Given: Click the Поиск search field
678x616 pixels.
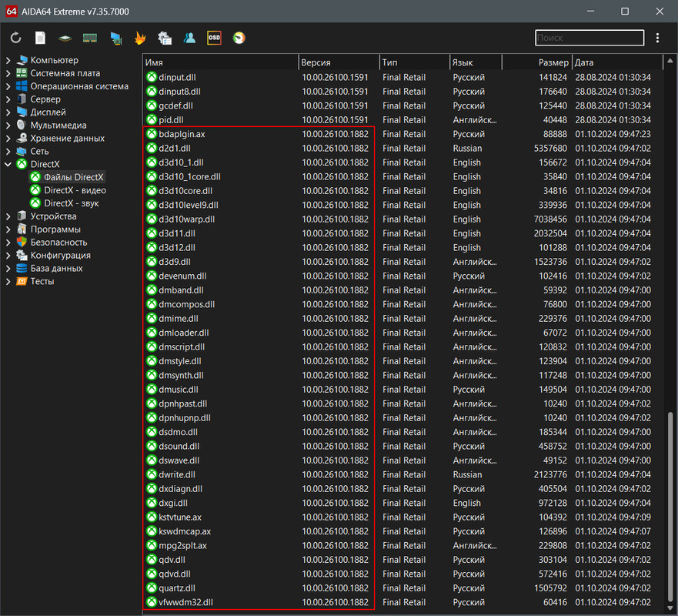Looking at the screenshot, I should [589, 38].
